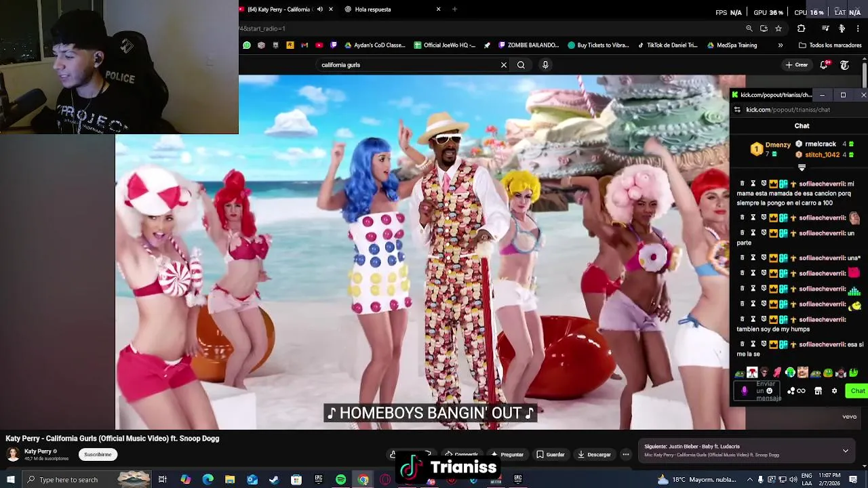Viewport: 868px width, 488px height.
Task: Click the Descargar button
Action: point(594,455)
